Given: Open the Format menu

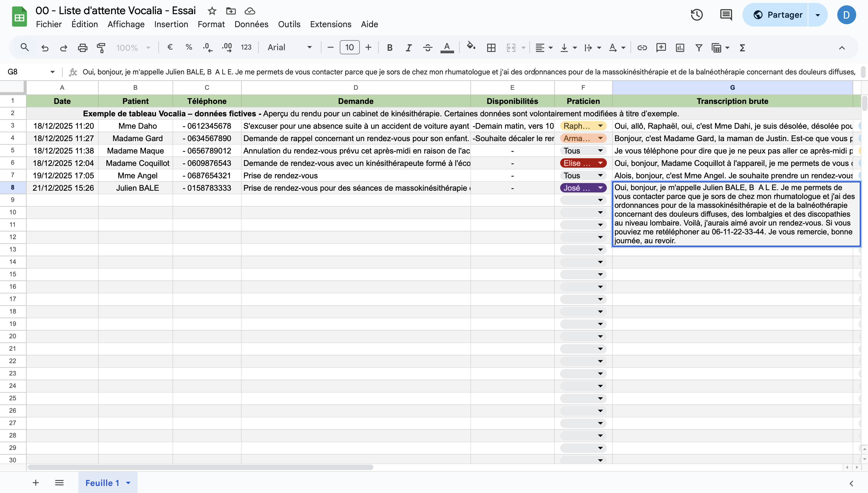Looking at the screenshot, I should 211,25.
